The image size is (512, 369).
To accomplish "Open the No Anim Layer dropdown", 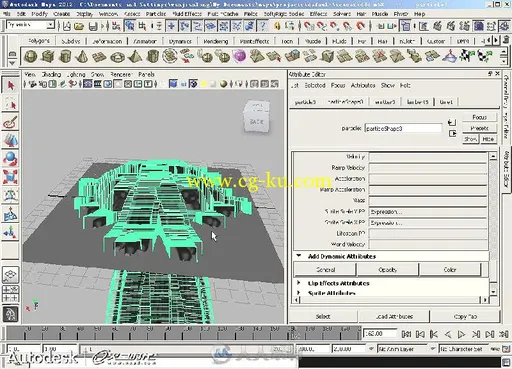I will coord(402,349).
